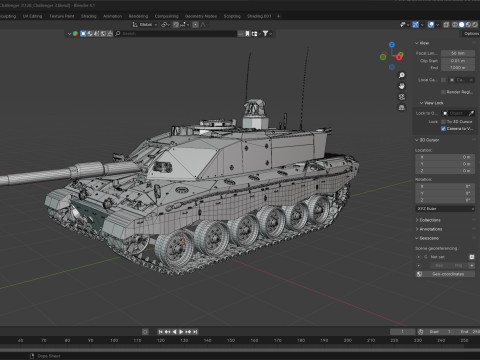This screenshot has height=360, width=480.
Task: Toggle the camera view icon
Action: [x=402, y=97]
